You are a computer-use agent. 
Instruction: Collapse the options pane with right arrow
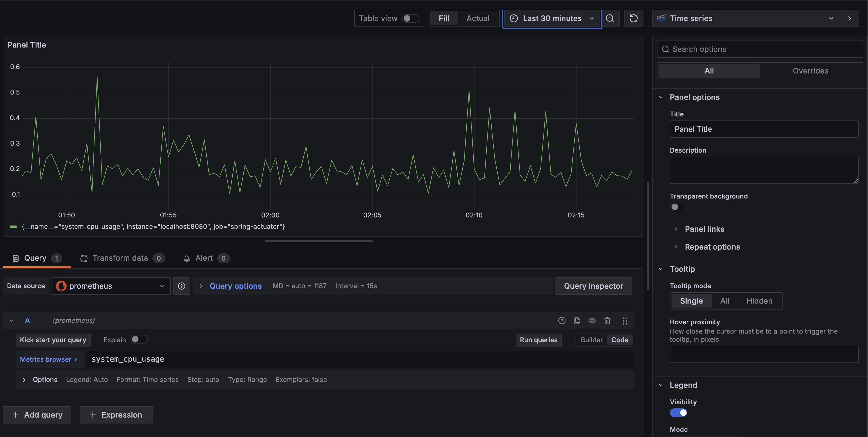pos(849,18)
